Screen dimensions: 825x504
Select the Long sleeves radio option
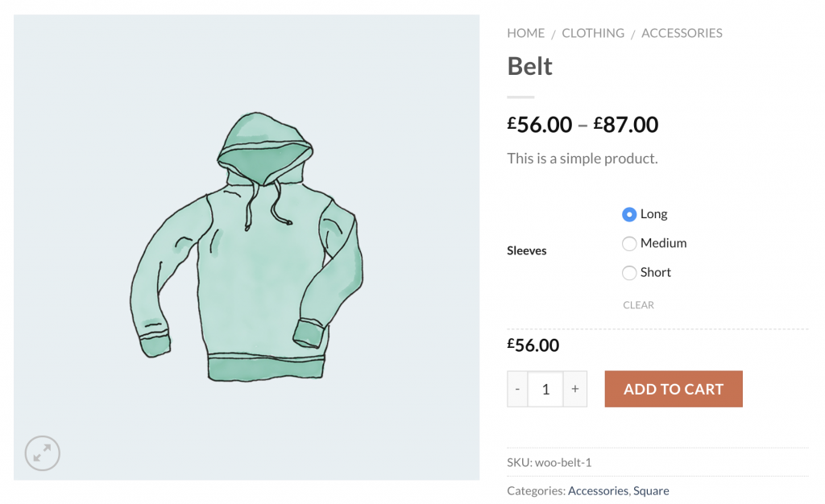click(628, 214)
